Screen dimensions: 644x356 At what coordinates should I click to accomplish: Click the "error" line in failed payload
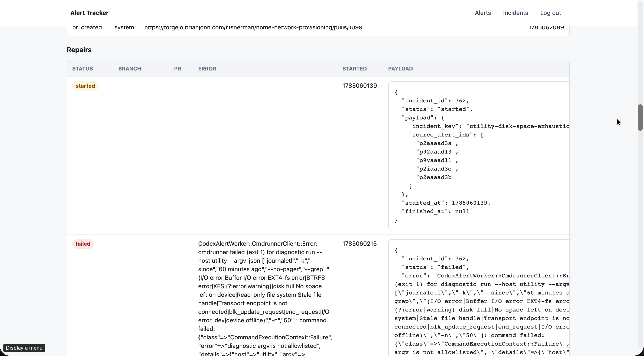(485, 276)
